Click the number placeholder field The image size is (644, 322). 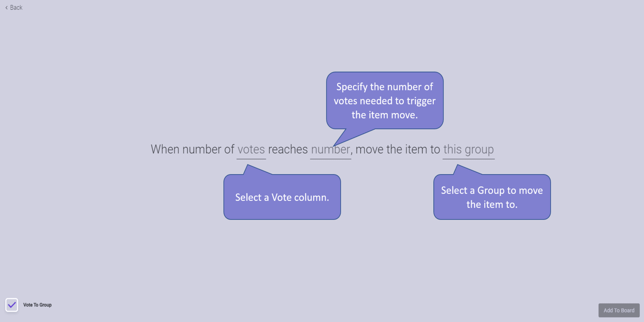pyautogui.click(x=331, y=150)
